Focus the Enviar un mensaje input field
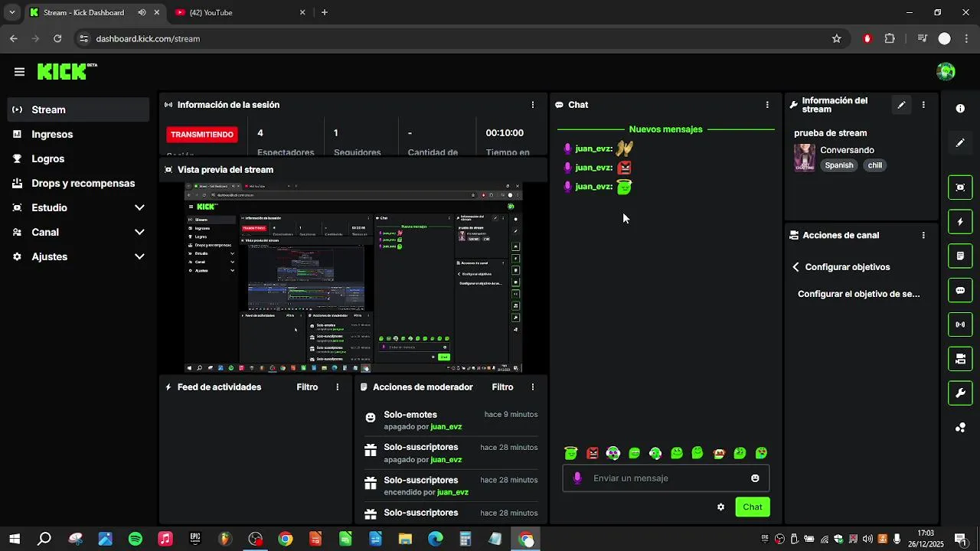The height and width of the screenshot is (551, 980). click(666, 478)
